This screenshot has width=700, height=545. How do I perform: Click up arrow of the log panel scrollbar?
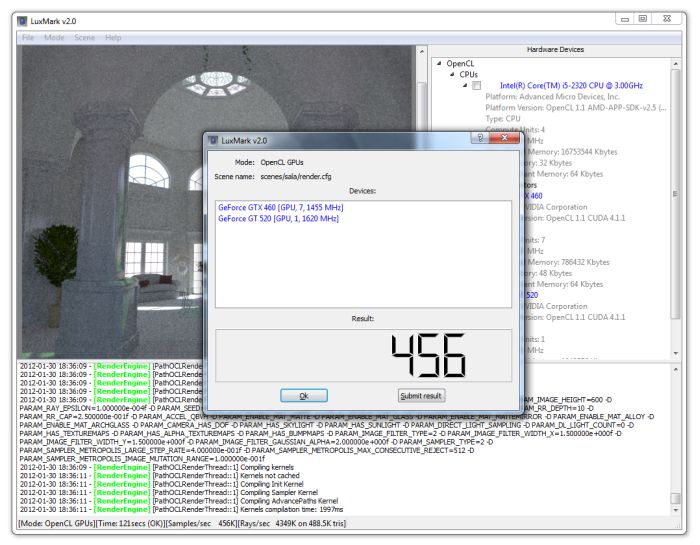click(x=675, y=370)
